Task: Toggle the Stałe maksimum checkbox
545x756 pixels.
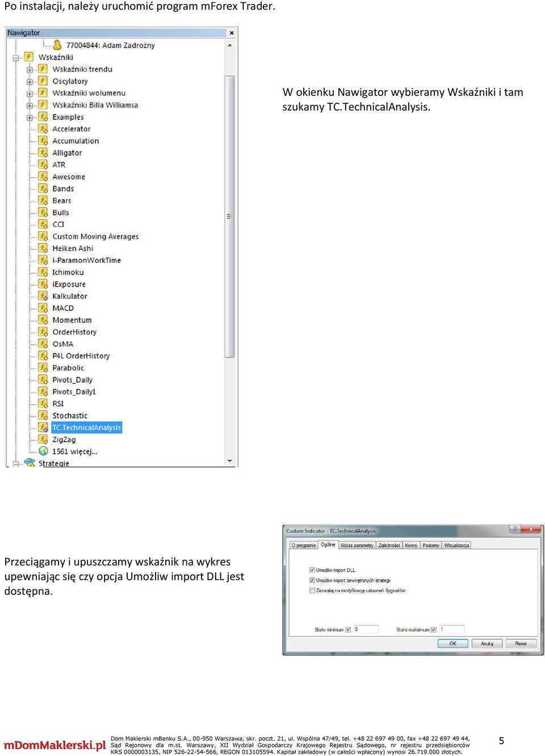Action: click(434, 629)
